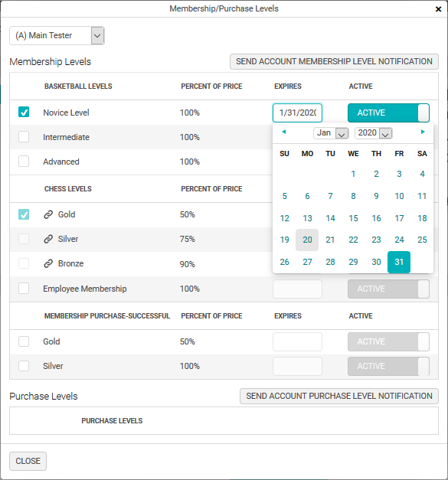The height and width of the screenshot is (480, 448).
Task: Click selected date 31 in calendar
Action: click(399, 262)
